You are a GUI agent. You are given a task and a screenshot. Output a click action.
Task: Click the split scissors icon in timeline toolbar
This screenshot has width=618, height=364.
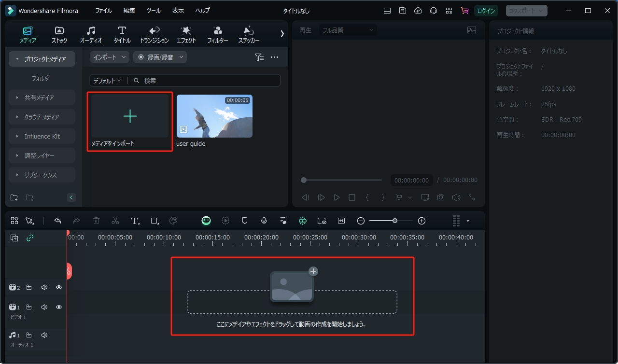coord(115,221)
